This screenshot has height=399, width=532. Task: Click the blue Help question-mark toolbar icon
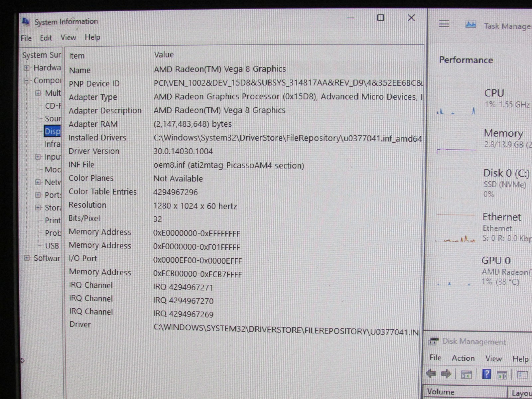[x=486, y=374]
